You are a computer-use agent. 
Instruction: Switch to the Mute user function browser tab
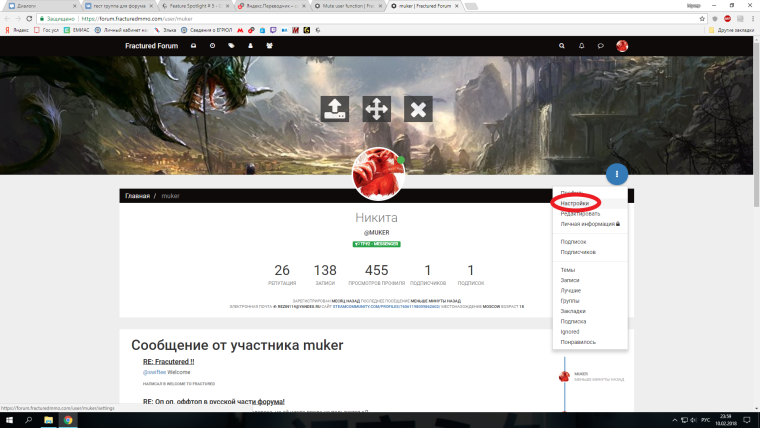click(349, 6)
